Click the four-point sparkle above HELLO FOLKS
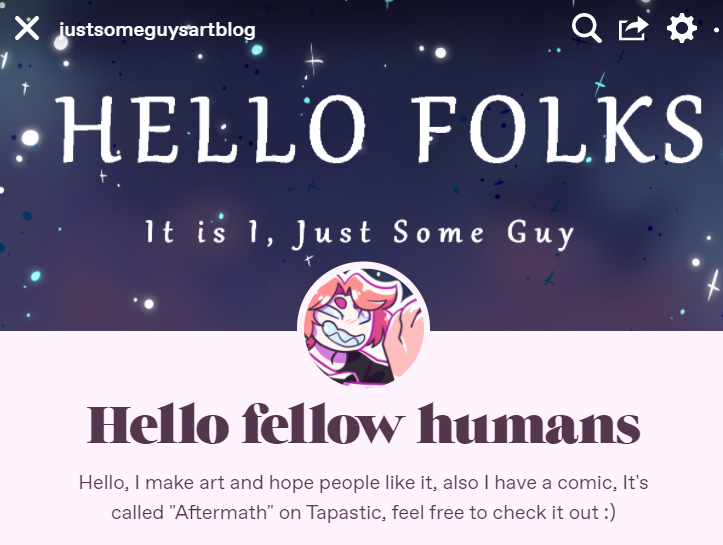This screenshot has width=723, height=545. coord(314,60)
